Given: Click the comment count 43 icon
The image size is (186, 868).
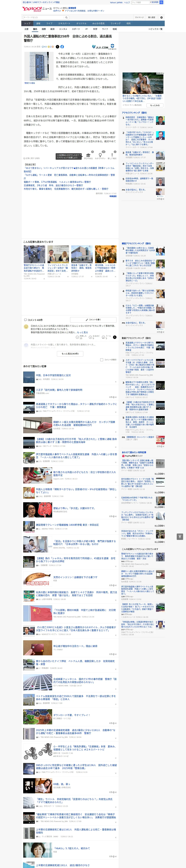Looking at the screenshot, I should click(44, 47).
